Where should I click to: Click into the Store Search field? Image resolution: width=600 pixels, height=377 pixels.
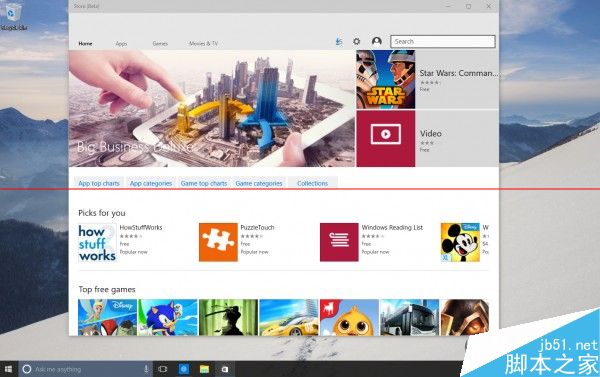tap(443, 41)
